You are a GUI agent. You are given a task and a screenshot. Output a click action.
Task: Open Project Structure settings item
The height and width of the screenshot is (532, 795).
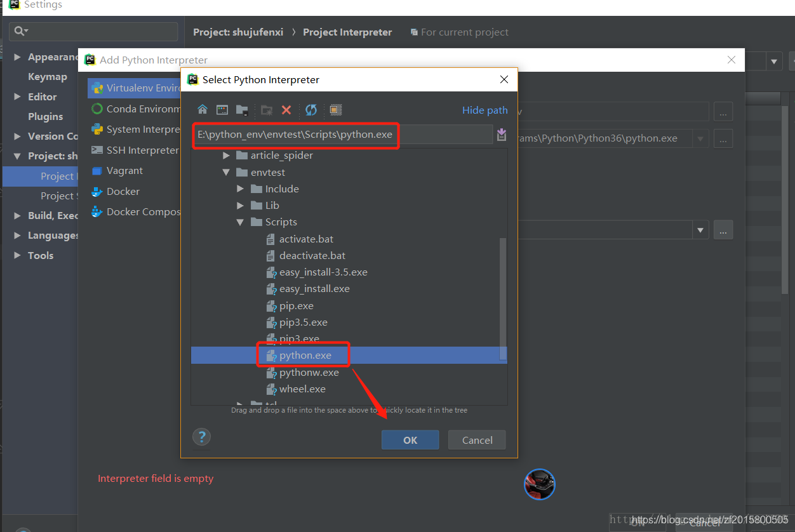coord(58,196)
